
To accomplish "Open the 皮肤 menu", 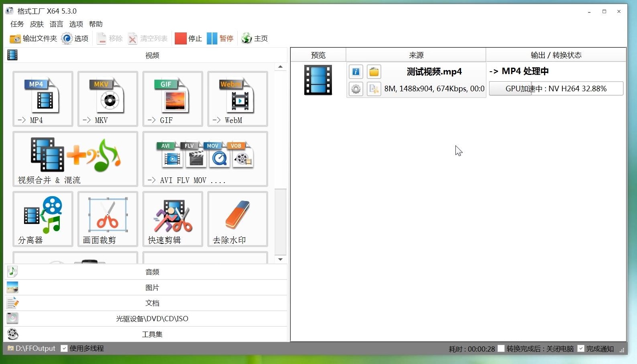I will click(37, 24).
